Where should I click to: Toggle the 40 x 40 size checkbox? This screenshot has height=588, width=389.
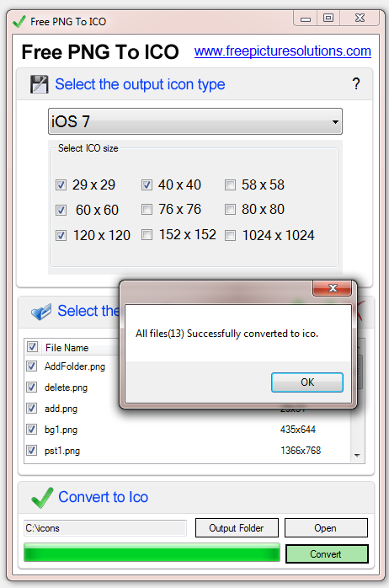point(147,184)
